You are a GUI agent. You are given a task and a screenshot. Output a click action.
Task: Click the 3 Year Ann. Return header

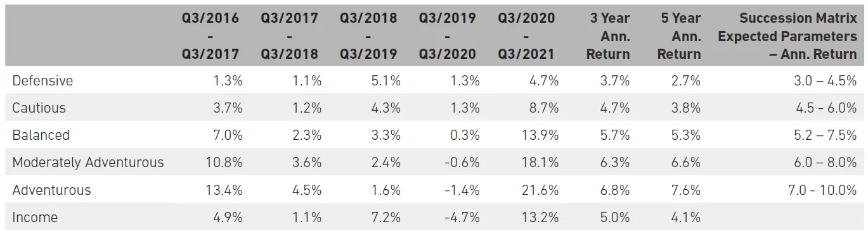[608, 36]
